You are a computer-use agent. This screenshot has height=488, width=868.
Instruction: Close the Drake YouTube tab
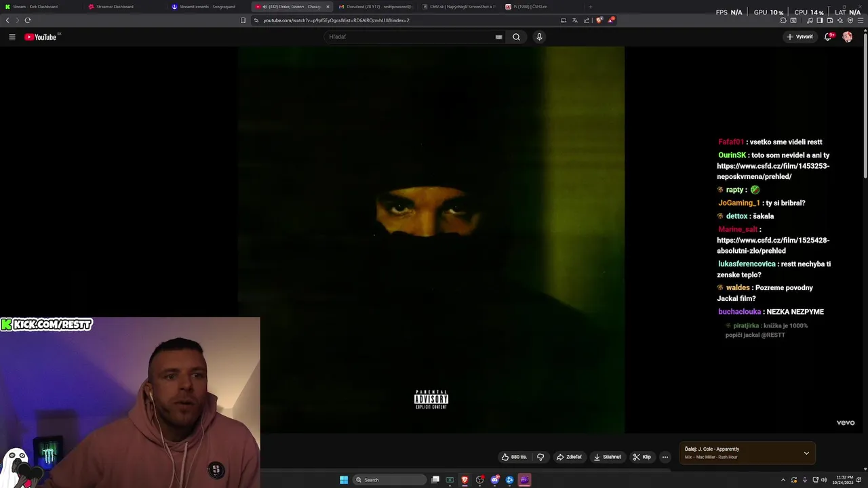[328, 7]
